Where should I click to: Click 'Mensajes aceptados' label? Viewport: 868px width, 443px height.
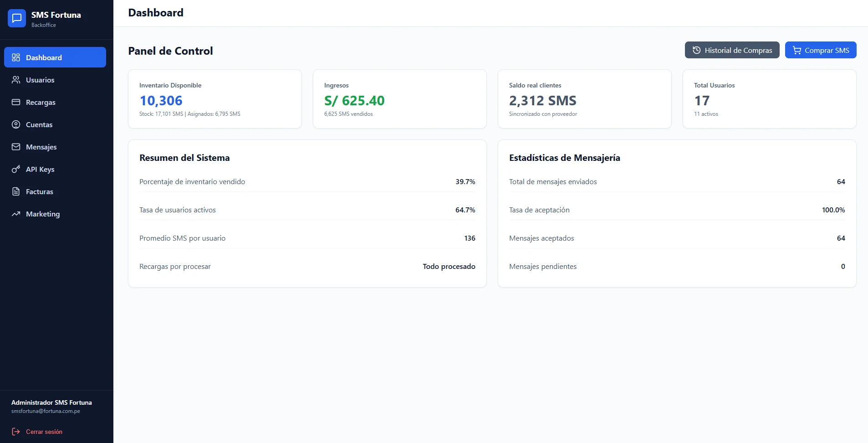(x=541, y=238)
